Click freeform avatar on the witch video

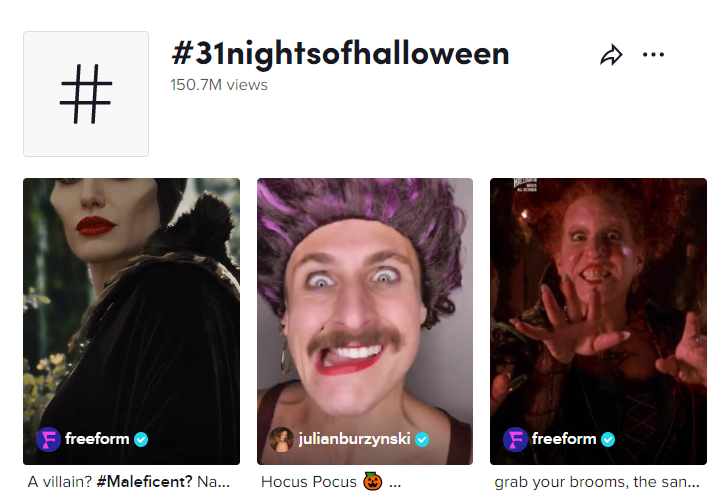[515, 439]
